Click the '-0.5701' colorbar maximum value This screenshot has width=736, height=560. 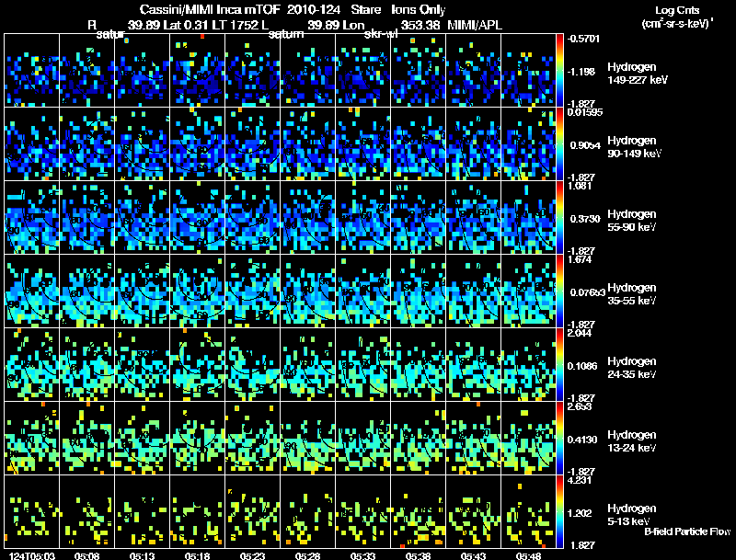tap(583, 39)
